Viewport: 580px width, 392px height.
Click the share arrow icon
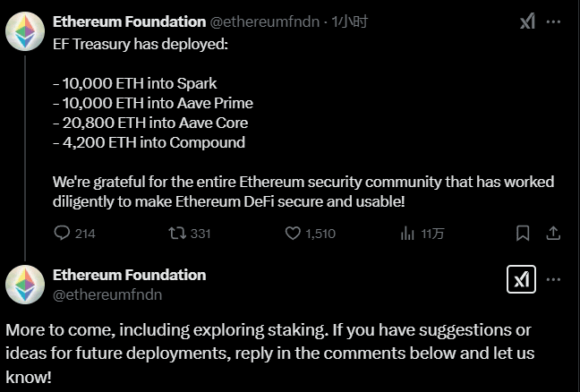tap(553, 234)
